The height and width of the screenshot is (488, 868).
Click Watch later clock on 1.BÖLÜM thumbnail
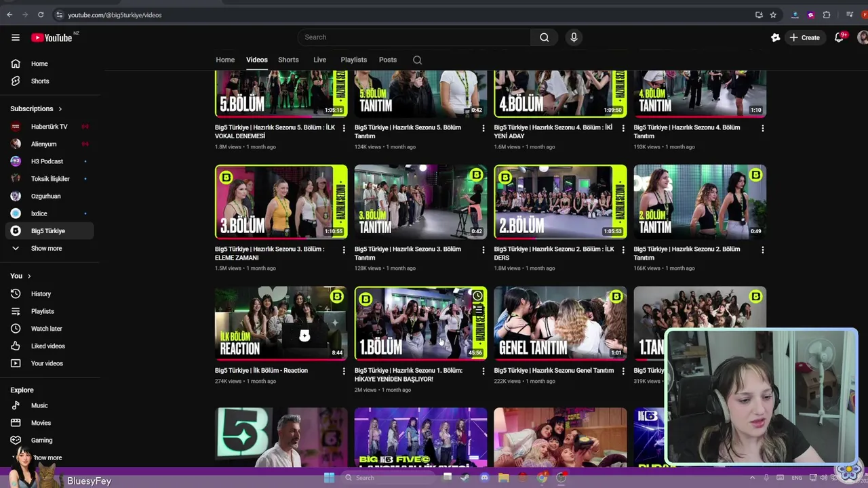(477, 296)
